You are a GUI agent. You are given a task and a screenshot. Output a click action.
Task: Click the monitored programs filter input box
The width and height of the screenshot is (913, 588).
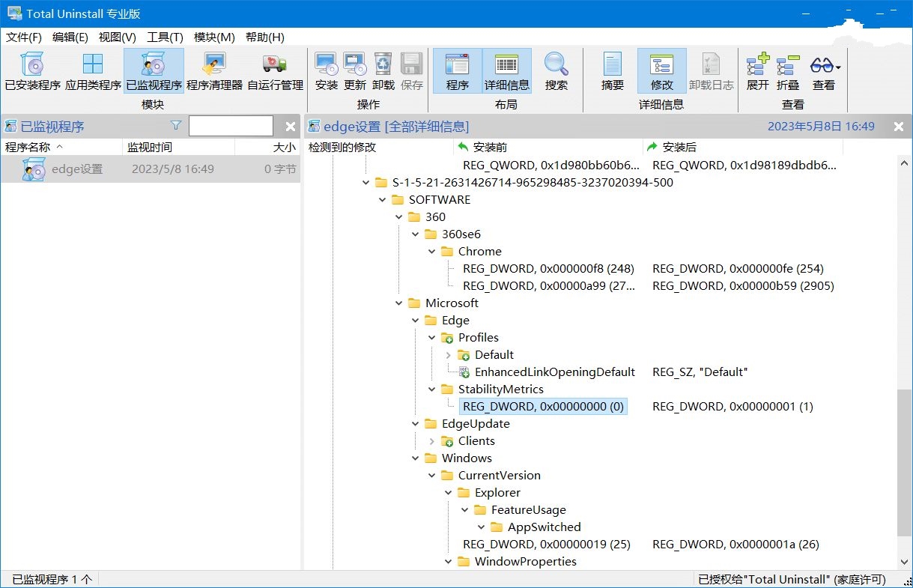click(231, 126)
